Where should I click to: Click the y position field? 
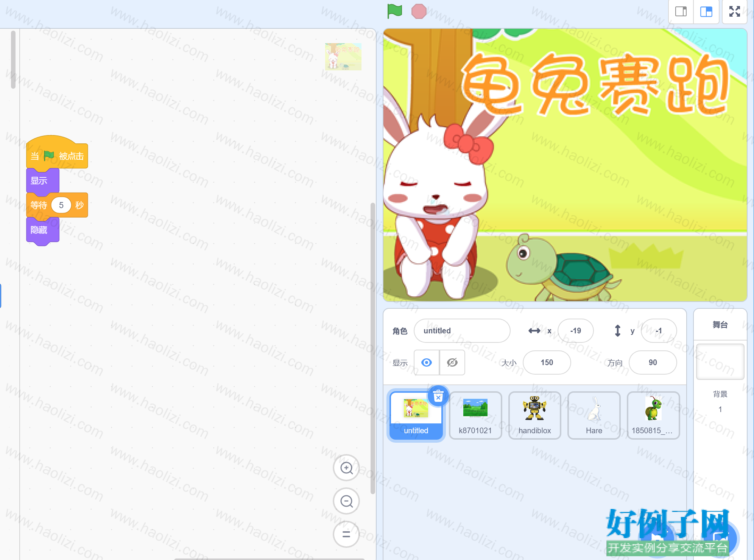(659, 331)
